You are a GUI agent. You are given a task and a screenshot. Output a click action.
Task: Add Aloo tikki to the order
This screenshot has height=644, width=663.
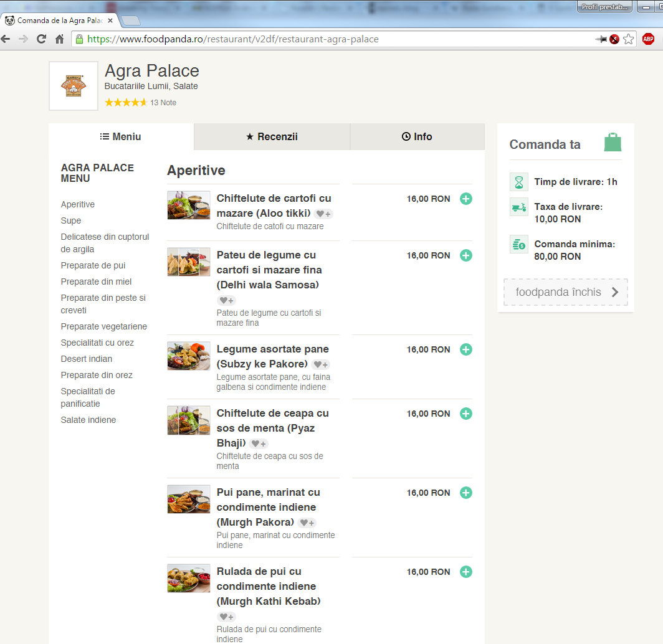coord(466,199)
